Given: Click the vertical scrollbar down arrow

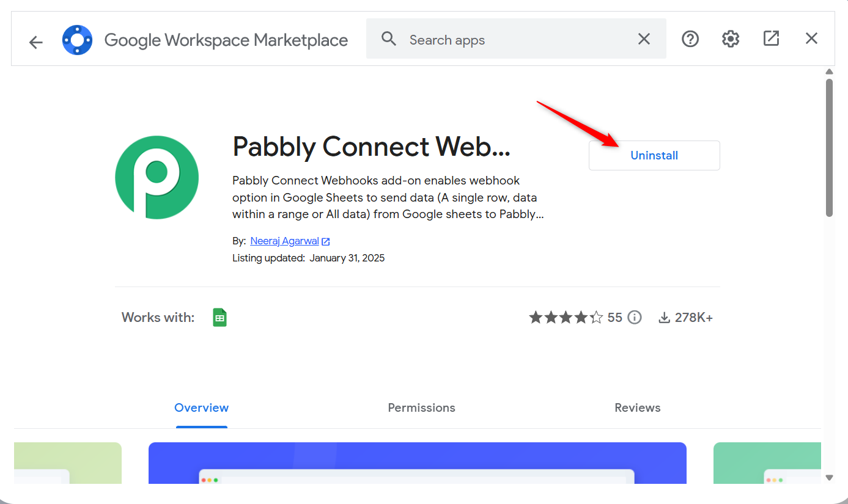Looking at the screenshot, I should [829, 477].
